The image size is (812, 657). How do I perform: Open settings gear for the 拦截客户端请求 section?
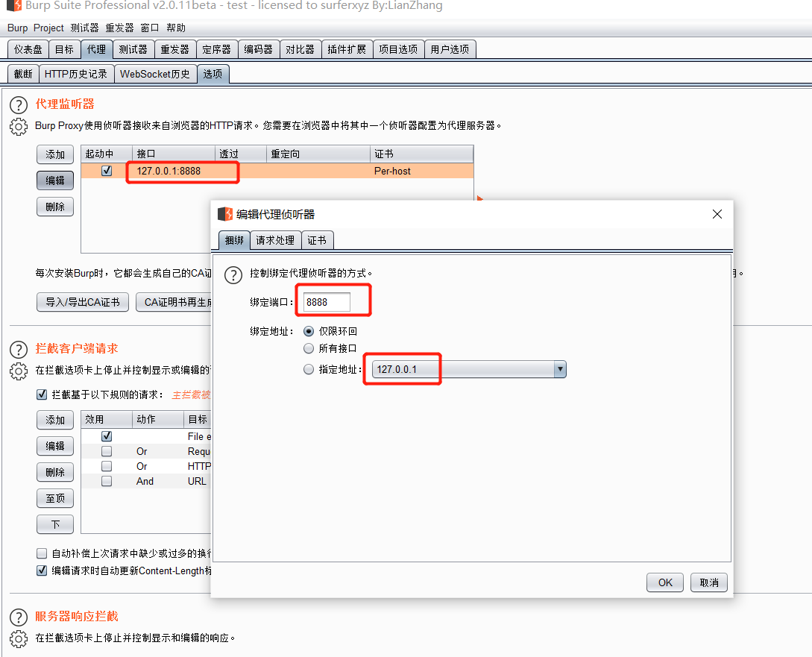click(19, 371)
